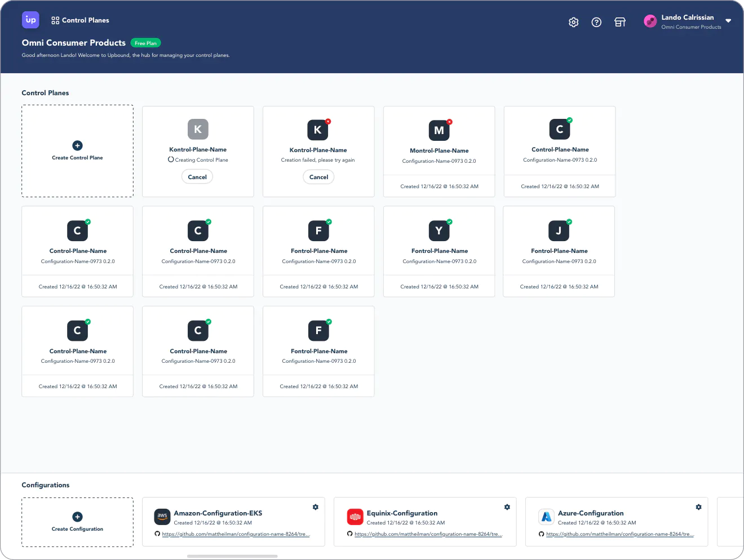Cancel the control plane that is being created
Screen dimensions: 744x560
point(197,177)
